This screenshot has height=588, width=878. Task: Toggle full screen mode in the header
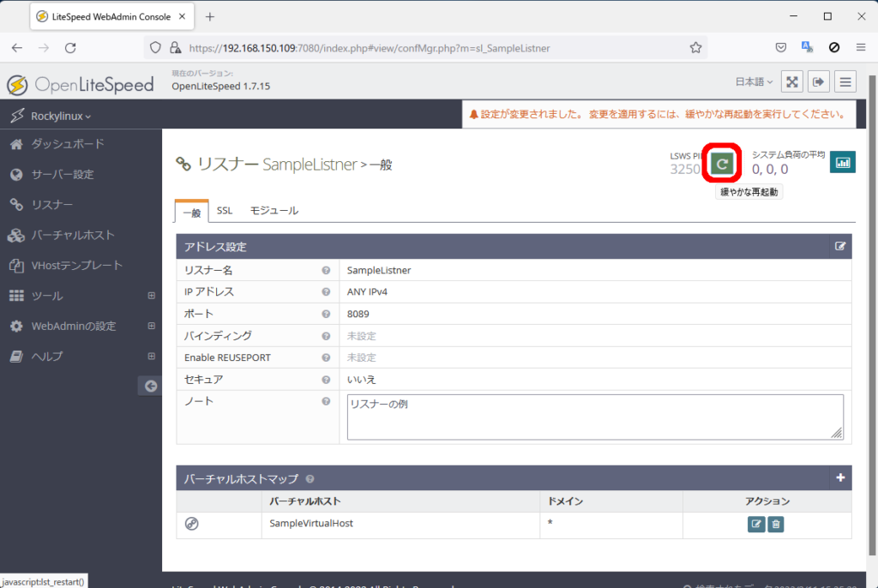pos(792,82)
